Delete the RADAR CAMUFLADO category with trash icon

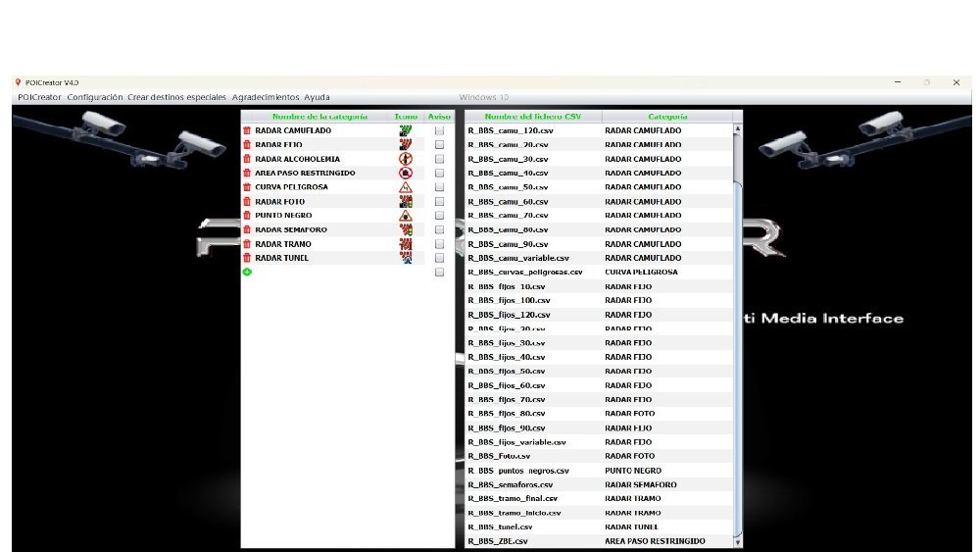click(247, 130)
